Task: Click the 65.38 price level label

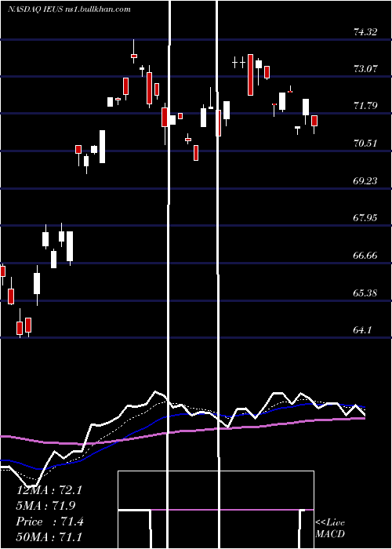Action: coord(365,293)
